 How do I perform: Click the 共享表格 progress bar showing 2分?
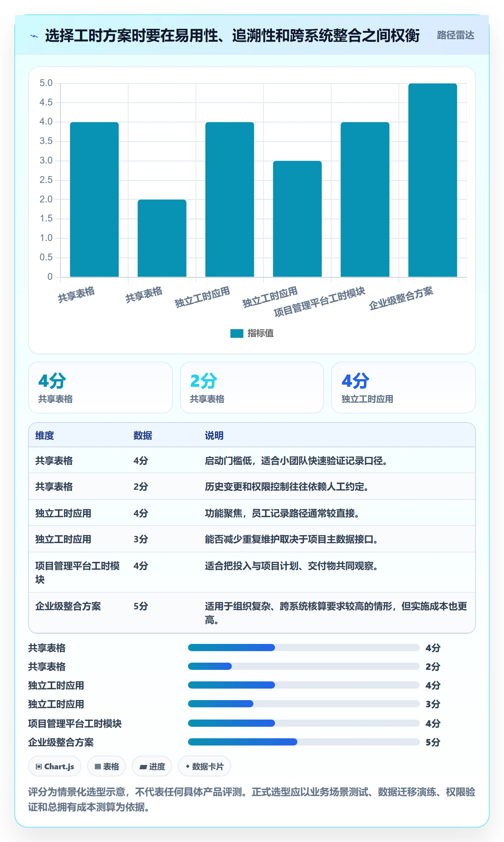tap(303, 666)
